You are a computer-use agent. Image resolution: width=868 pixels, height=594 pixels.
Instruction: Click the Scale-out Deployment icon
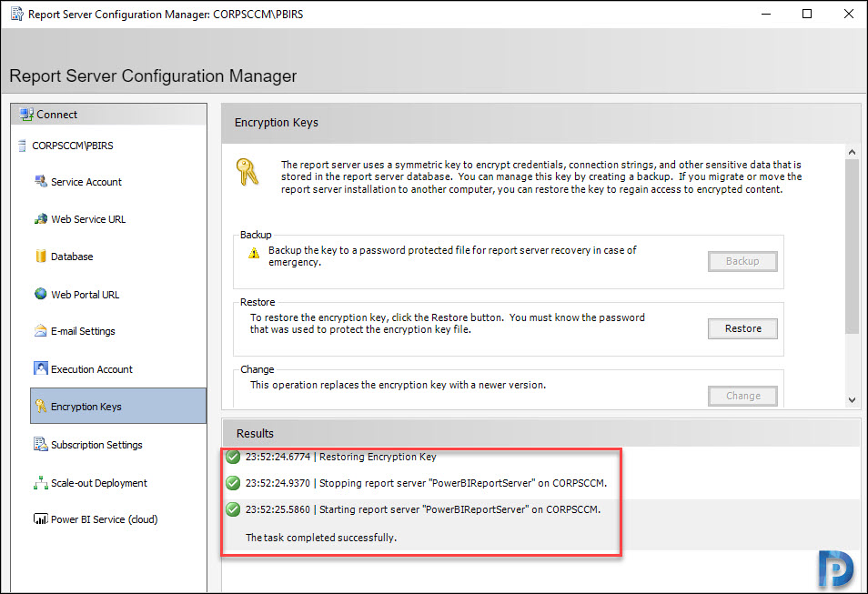pos(40,483)
